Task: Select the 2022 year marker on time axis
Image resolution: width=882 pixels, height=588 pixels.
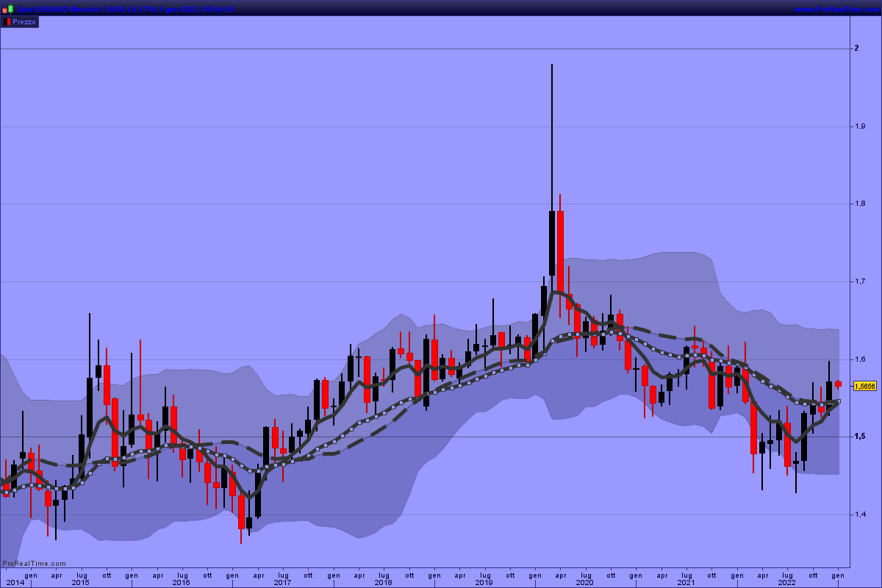Action: pos(786,583)
